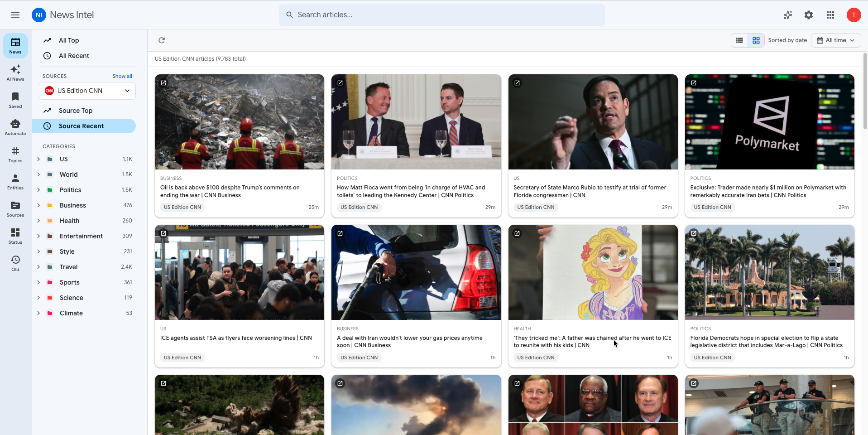This screenshot has height=435, width=868.
Task: Open the Mar-a-Lago article external link icon
Action: 694,233
